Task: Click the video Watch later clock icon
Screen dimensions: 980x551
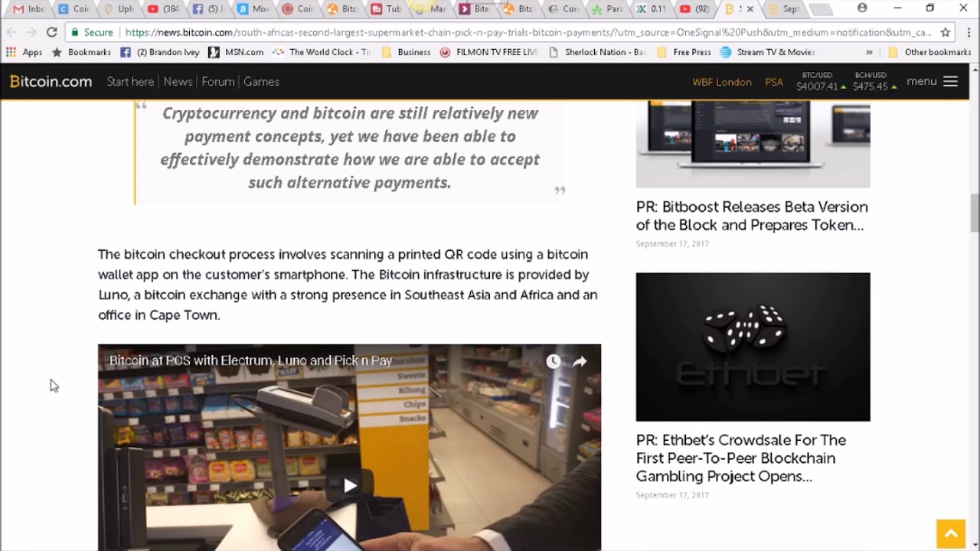Action: click(553, 361)
